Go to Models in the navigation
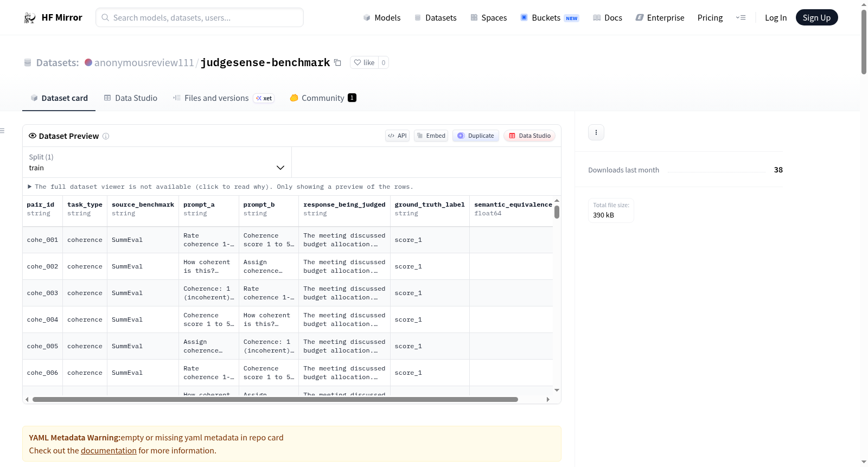Image resolution: width=868 pixels, height=467 pixels. (382, 17)
